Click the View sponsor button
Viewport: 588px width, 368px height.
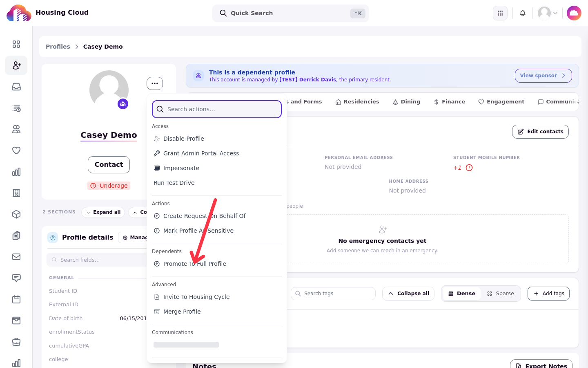tap(543, 76)
